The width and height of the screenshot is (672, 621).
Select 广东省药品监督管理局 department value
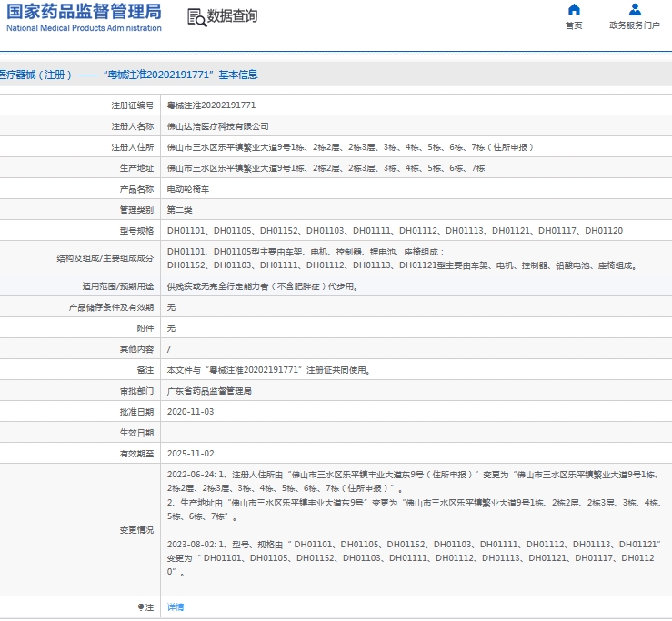[209, 391]
